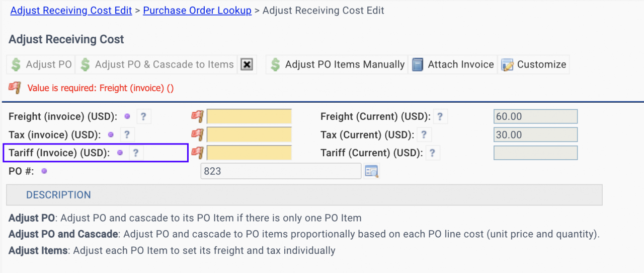
Task: Select the DESCRIPTION section header
Action: tap(58, 195)
